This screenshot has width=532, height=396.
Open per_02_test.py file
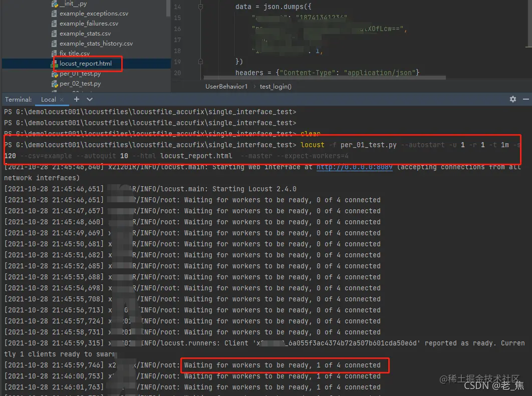coord(80,84)
